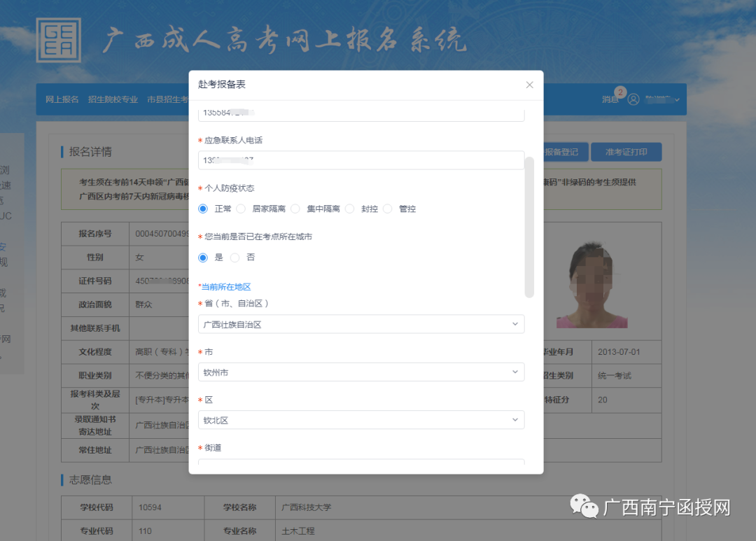The image size is (756, 541).
Task: Open the 区 district dropdown showing 钦北区
Action: [x=360, y=419]
